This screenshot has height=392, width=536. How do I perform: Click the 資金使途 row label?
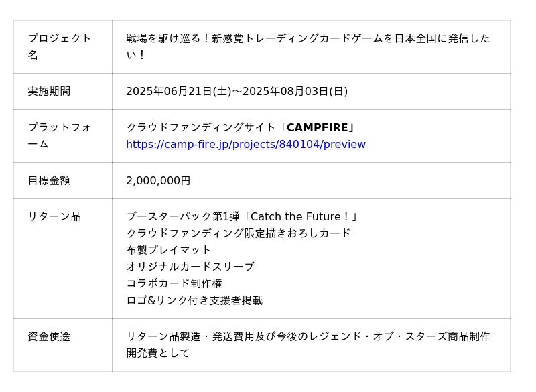point(49,336)
